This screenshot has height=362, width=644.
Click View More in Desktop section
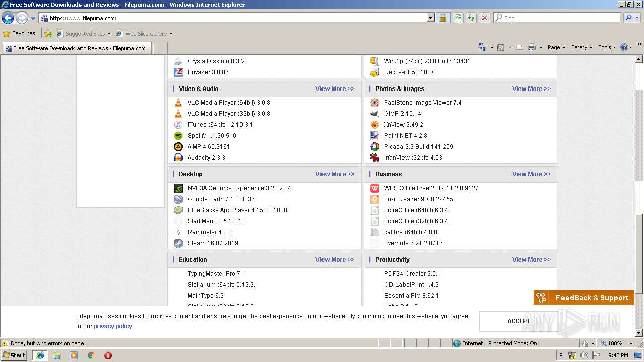pos(335,174)
